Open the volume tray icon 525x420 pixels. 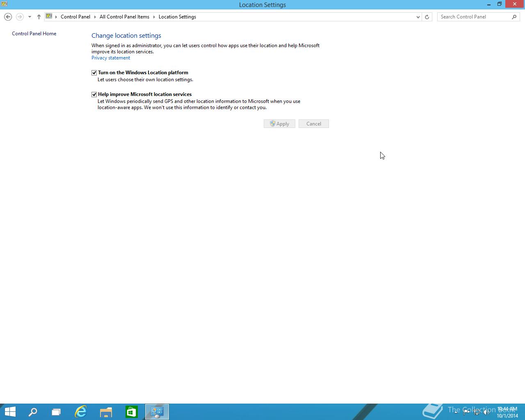click(x=487, y=412)
